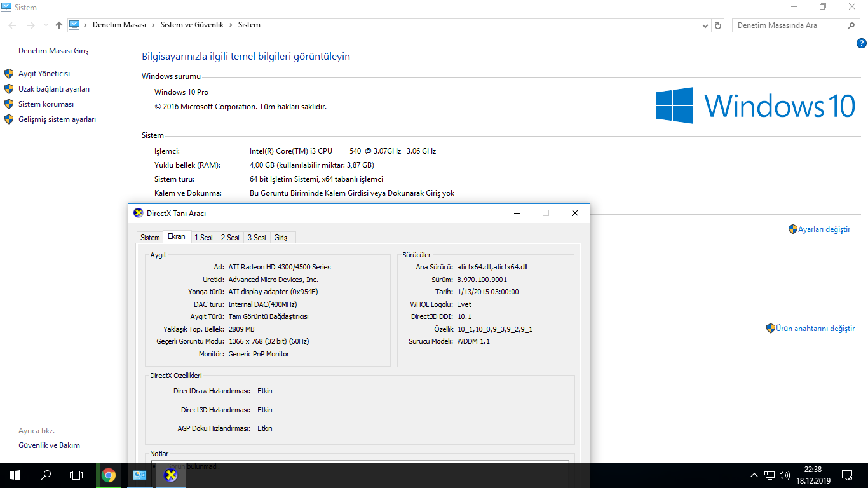Click the back arrow in Sistem window
Screen dimensions: 868x488
[13, 25]
